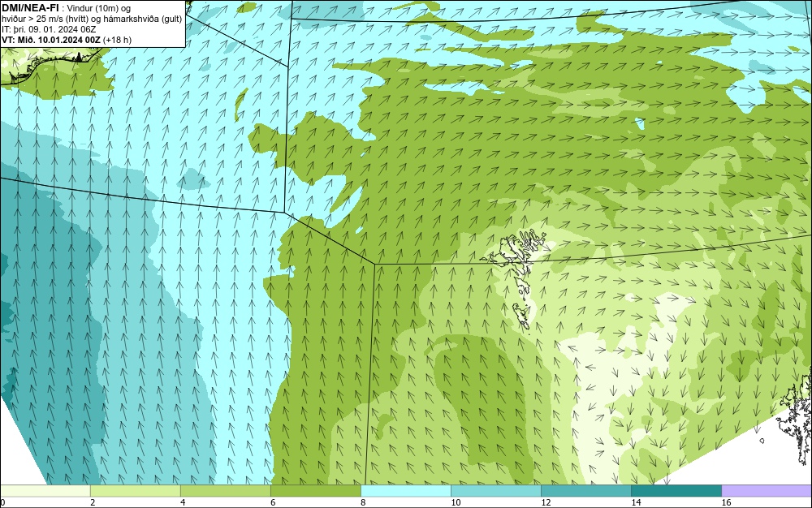Click the legend scale value 2
Image resolution: width=812 pixels, height=508 pixels.
pos(93,502)
